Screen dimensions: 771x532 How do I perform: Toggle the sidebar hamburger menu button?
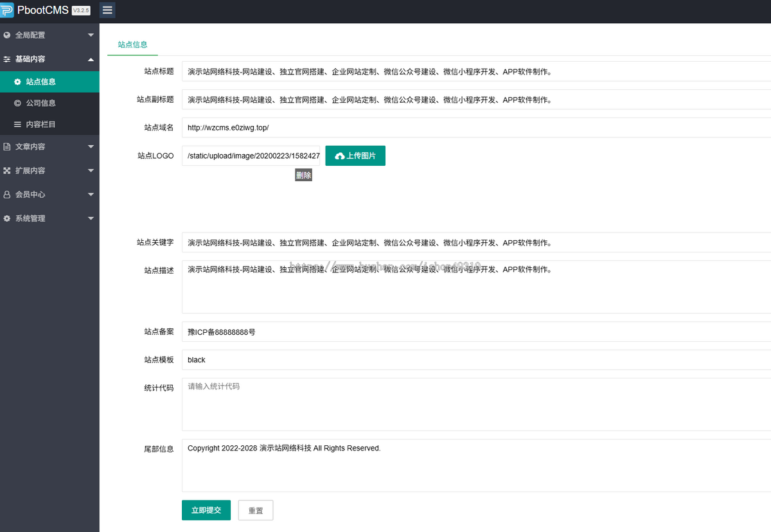click(x=107, y=10)
